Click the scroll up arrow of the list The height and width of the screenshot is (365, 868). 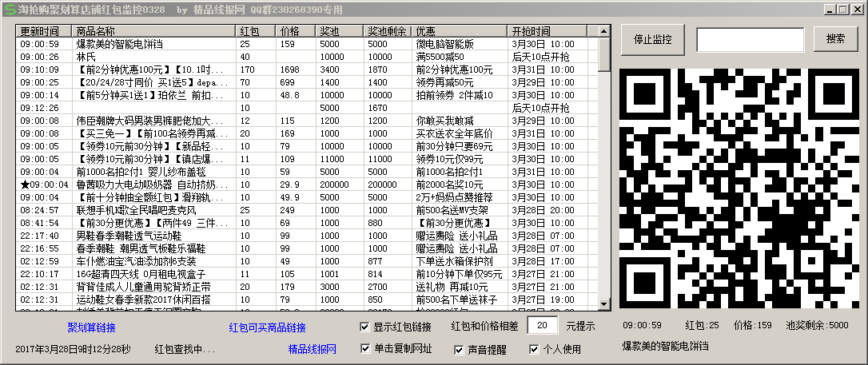[604, 31]
